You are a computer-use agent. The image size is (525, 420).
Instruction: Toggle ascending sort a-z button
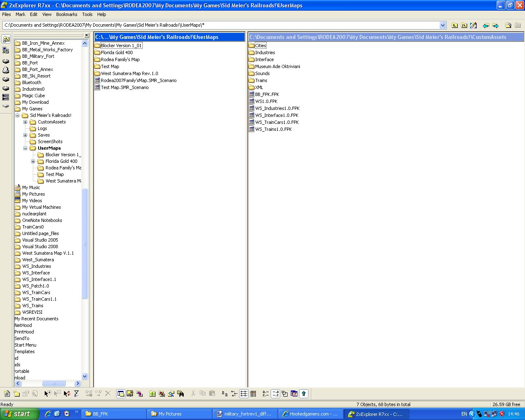[266, 394]
